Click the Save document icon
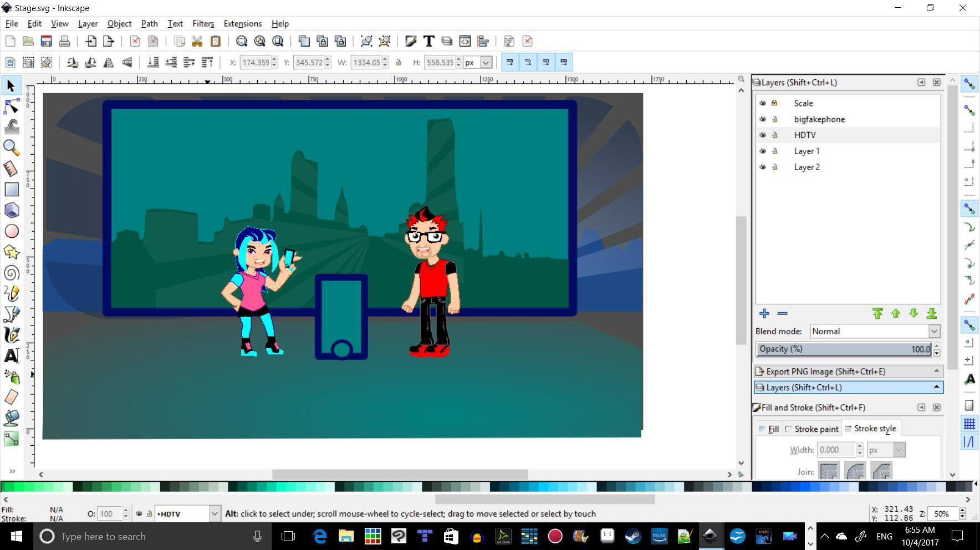The image size is (980, 550). [x=47, y=41]
